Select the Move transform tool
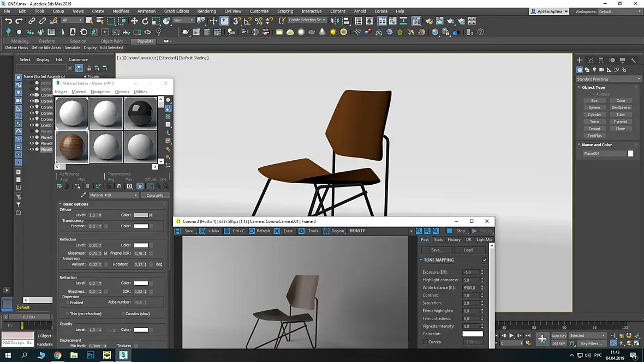 pos(134,21)
